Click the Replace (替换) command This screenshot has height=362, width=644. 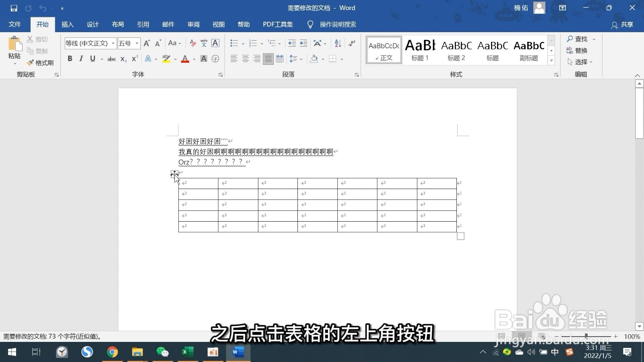[x=577, y=50]
